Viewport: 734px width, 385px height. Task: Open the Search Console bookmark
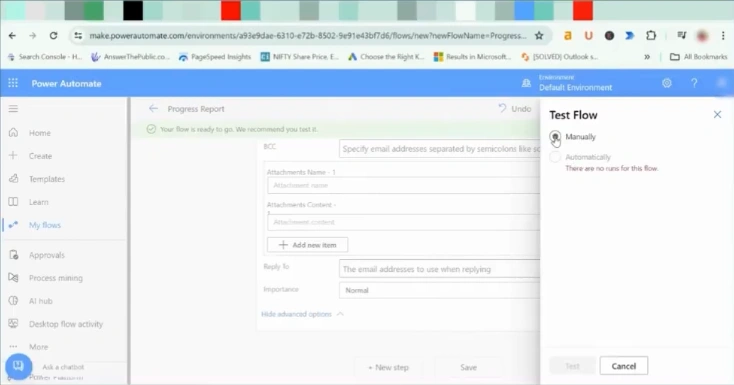[45, 57]
